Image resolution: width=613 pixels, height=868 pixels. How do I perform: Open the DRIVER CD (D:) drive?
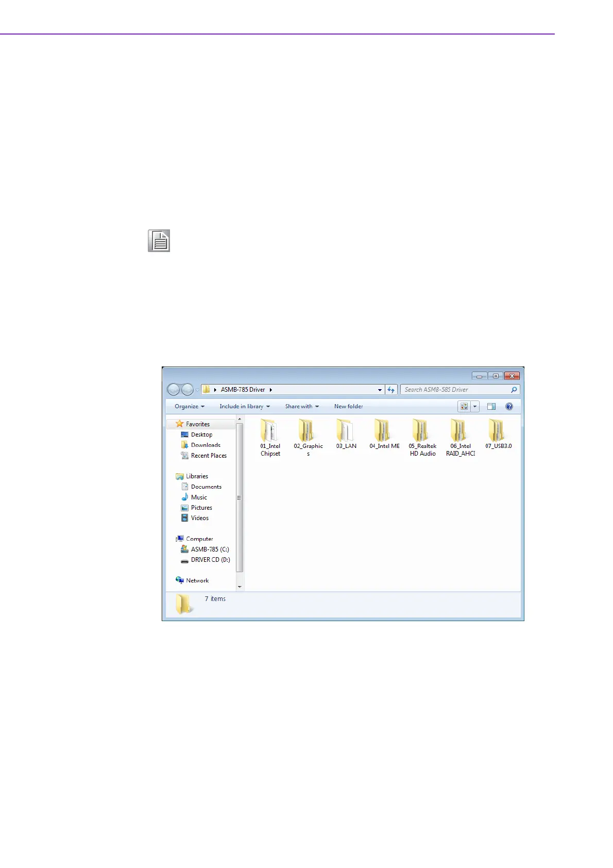(210, 560)
